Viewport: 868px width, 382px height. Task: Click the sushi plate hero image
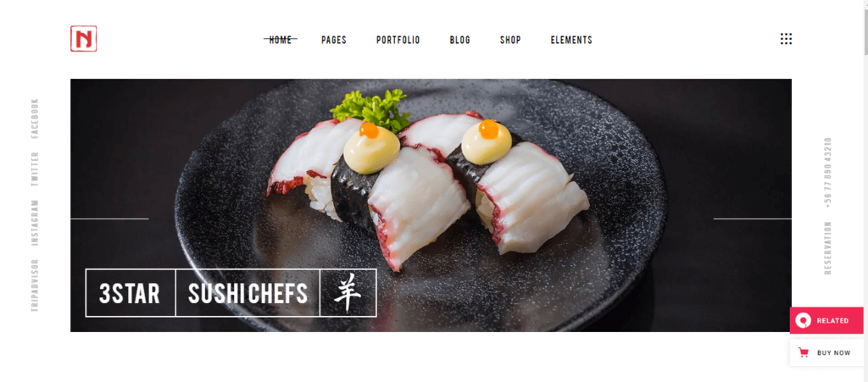pos(431,205)
